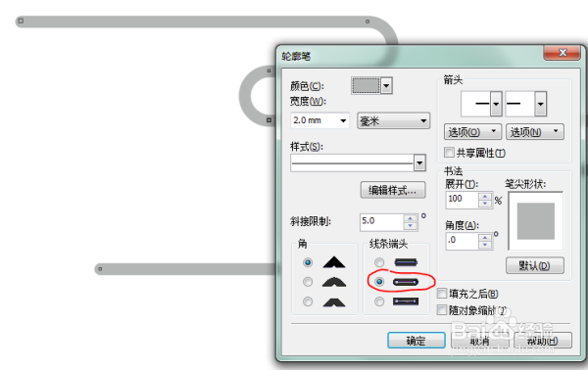This screenshot has height=370, width=588.
Task: Click the round line cap icon
Action: tap(406, 282)
